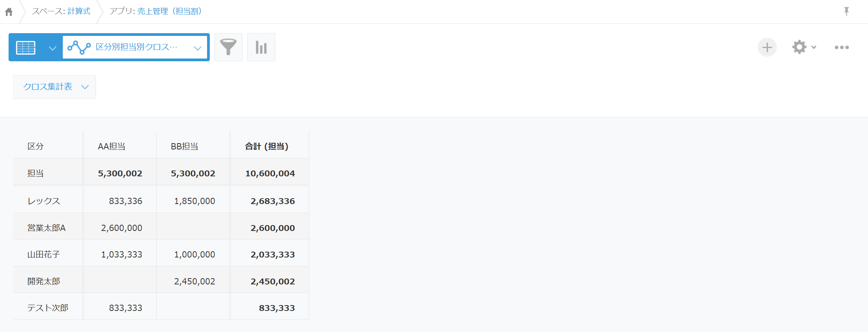
Task: Click the total 2,683,336
Action: pos(273,201)
